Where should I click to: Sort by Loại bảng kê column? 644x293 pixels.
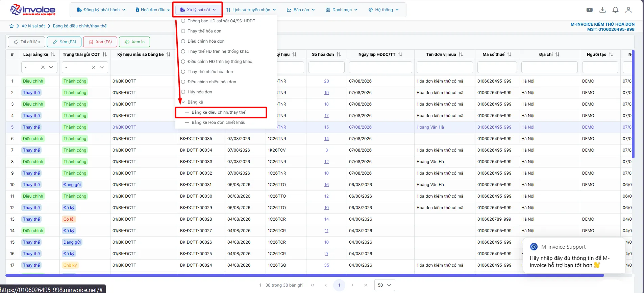[53, 54]
